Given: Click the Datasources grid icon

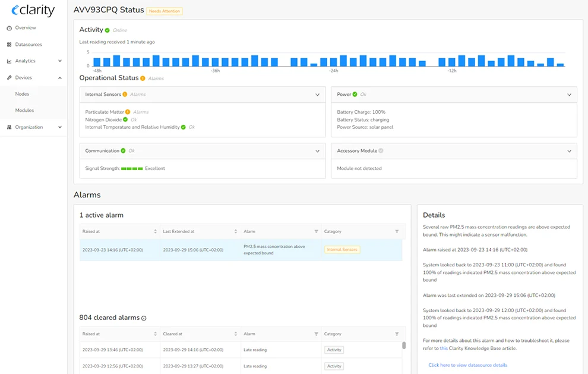Looking at the screenshot, I should (10, 45).
